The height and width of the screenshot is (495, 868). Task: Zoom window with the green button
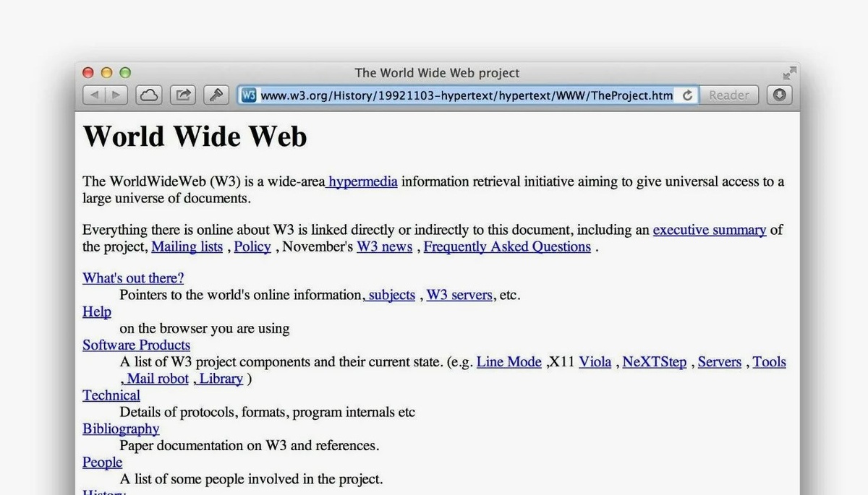pyautogui.click(x=125, y=72)
